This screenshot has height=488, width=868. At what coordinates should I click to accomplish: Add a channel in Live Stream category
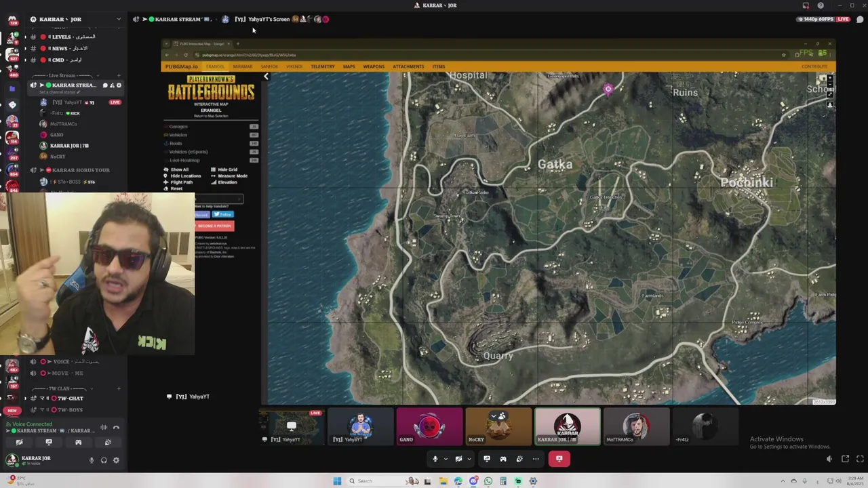(119, 75)
